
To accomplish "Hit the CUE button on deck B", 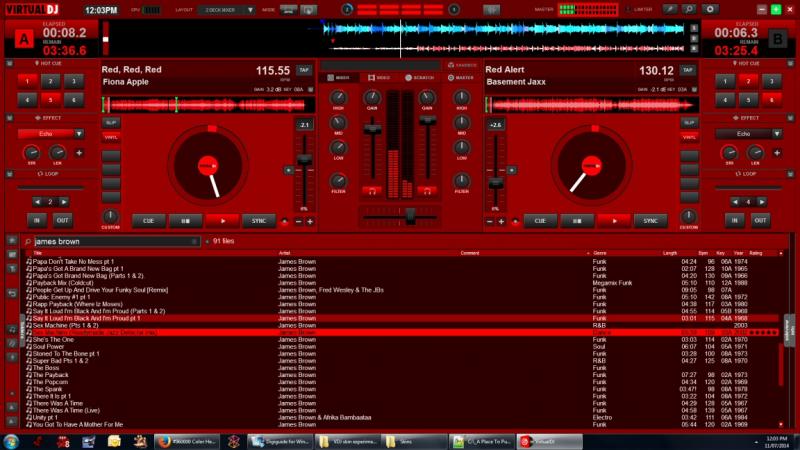I will coord(540,221).
